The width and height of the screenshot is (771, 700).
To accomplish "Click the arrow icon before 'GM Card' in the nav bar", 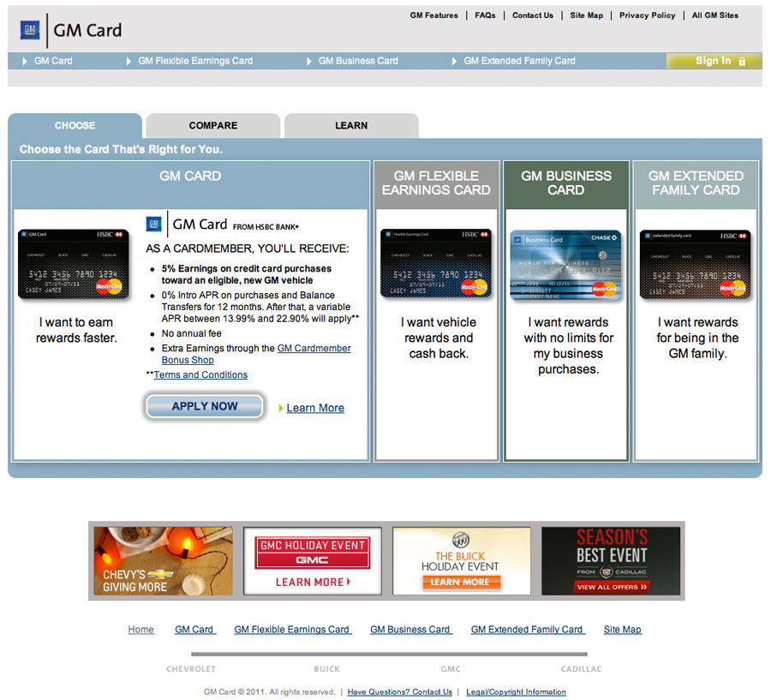I will click(25, 61).
